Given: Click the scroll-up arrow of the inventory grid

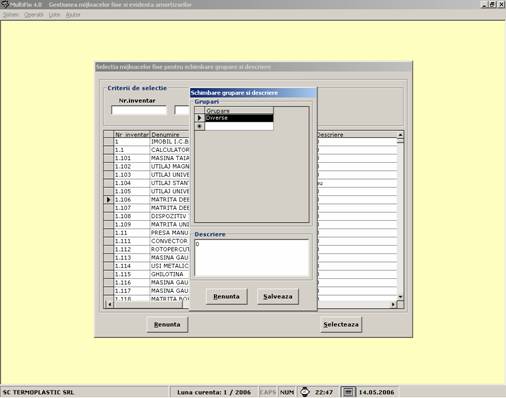Looking at the screenshot, I should tap(400, 134).
